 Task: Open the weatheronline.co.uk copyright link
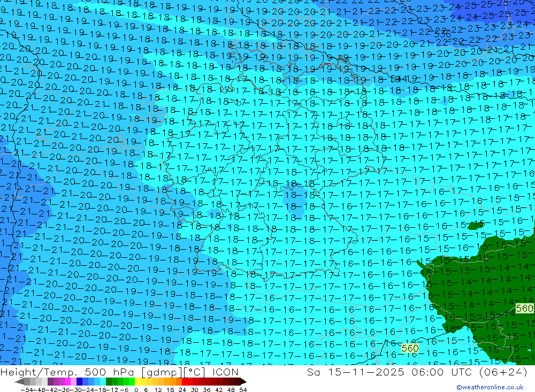coord(490,387)
